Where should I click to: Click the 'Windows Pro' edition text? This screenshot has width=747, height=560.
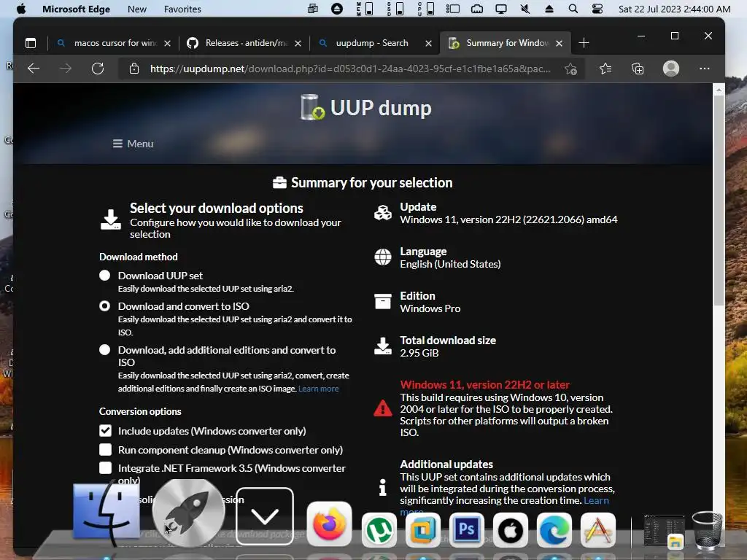point(430,308)
